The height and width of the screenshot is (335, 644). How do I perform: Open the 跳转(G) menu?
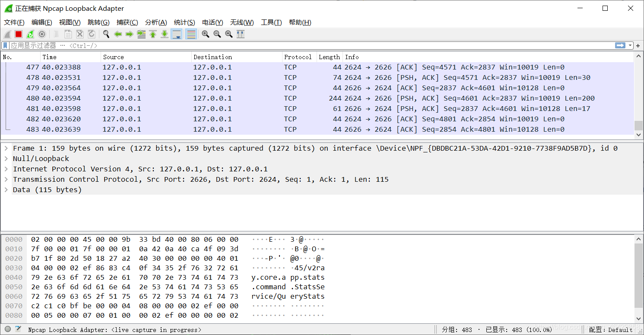pyautogui.click(x=98, y=22)
